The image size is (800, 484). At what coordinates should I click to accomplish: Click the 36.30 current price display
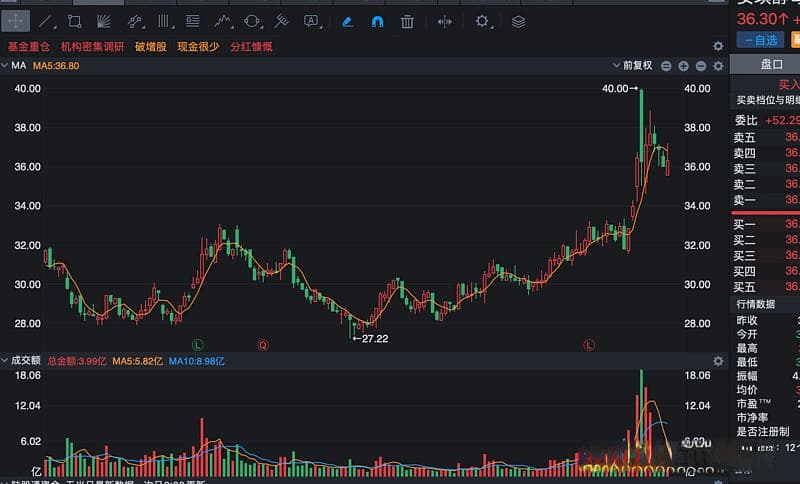point(763,19)
